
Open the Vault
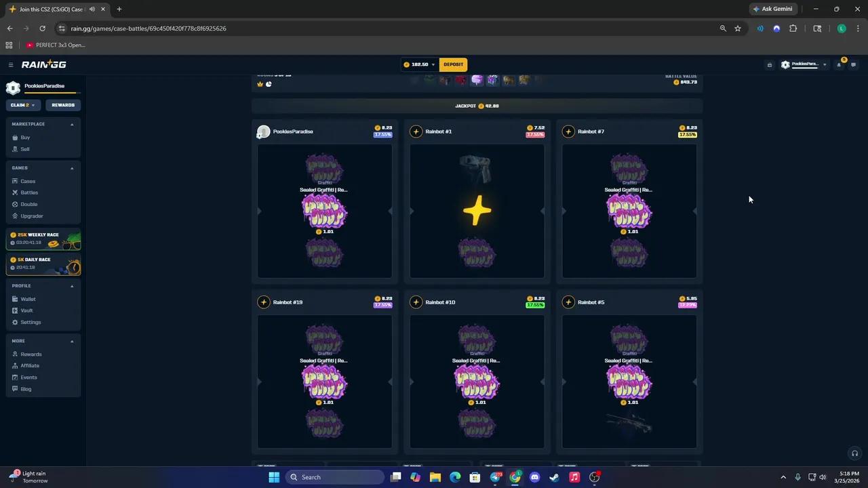tap(26, 310)
